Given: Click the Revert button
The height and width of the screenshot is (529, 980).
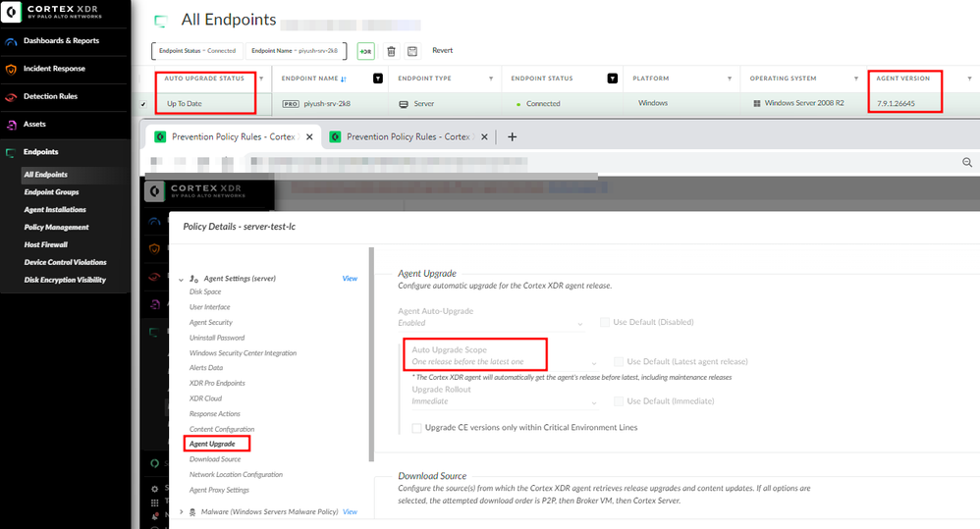Looking at the screenshot, I should 443,51.
